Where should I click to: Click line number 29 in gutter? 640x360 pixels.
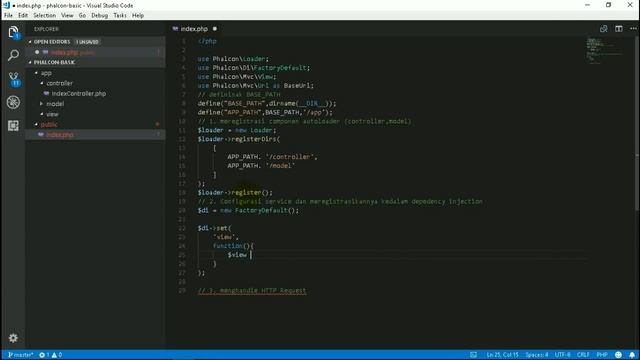tap(182, 291)
